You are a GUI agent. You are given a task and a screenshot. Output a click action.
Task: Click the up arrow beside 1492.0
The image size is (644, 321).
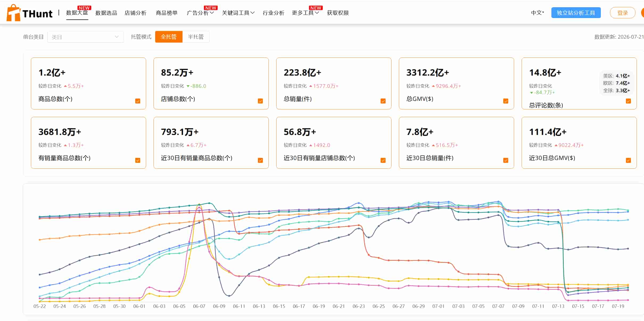click(x=311, y=145)
